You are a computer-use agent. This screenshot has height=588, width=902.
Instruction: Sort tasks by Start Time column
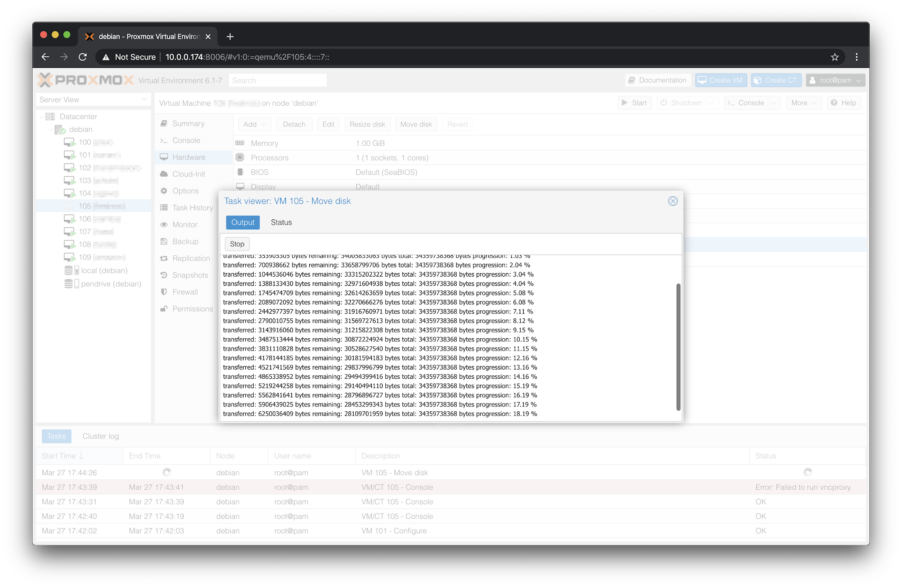pos(79,456)
